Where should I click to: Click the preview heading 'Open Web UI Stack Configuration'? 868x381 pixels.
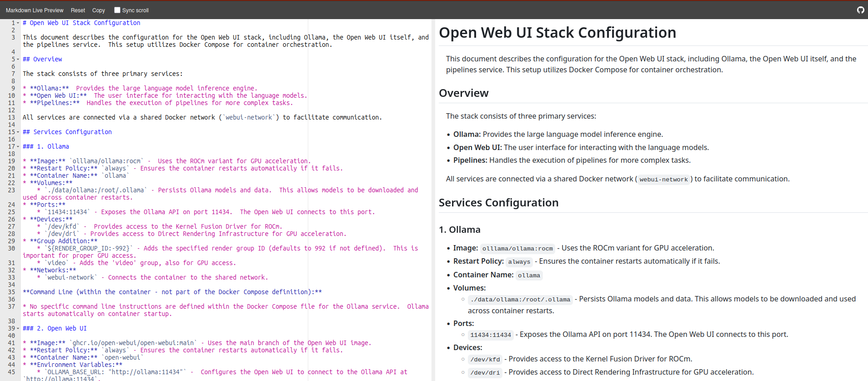tap(557, 33)
